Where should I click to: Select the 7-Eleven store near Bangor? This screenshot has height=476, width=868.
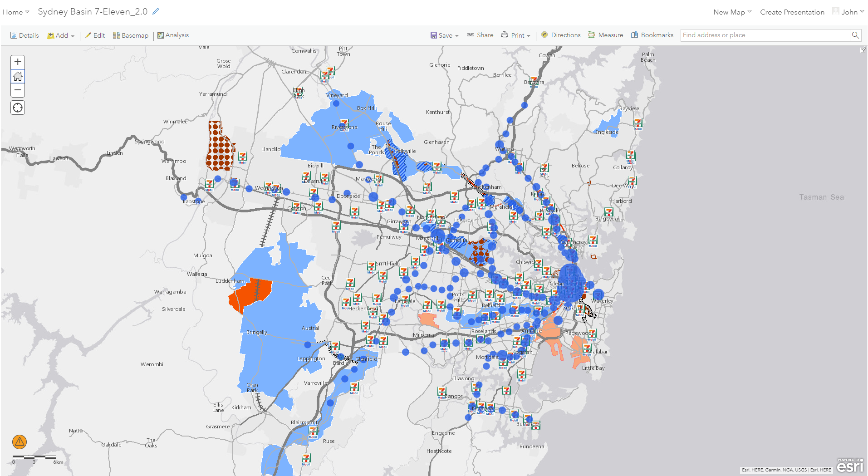(441, 392)
